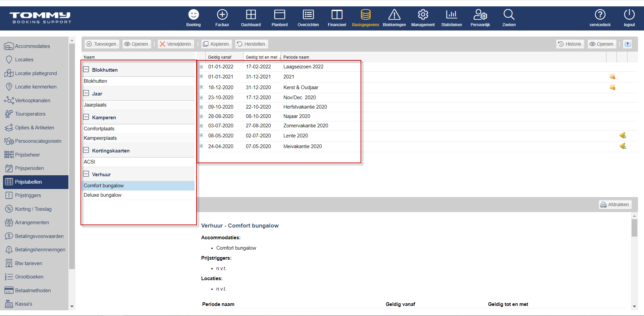
Task: Collapse the Kamperen group
Action: (86, 117)
